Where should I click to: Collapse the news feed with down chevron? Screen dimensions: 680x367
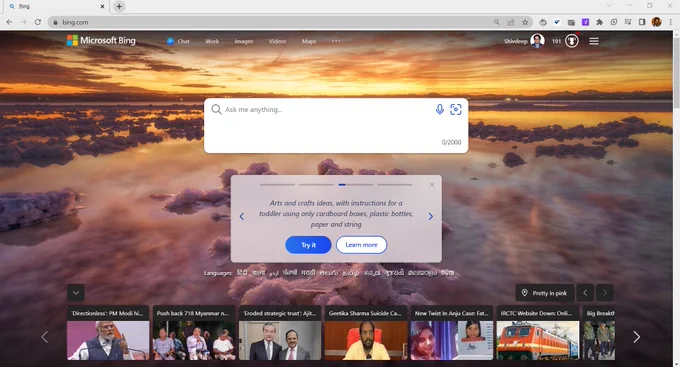tap(76, 292)
